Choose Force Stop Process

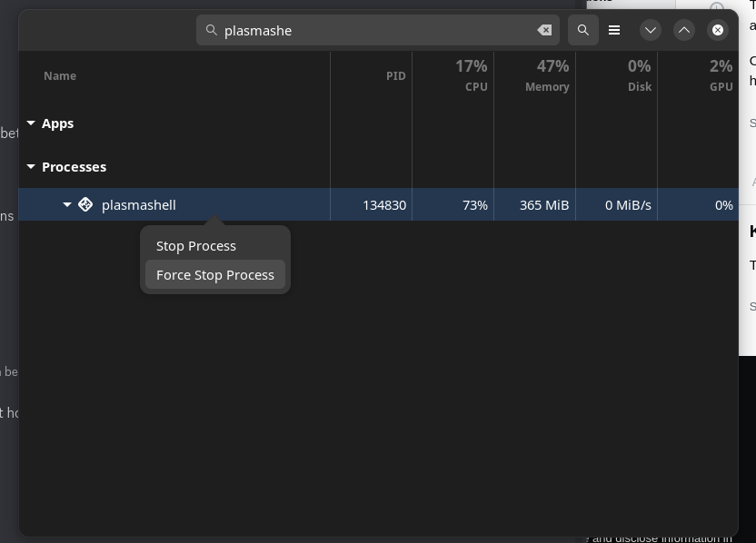coord(215,274)
